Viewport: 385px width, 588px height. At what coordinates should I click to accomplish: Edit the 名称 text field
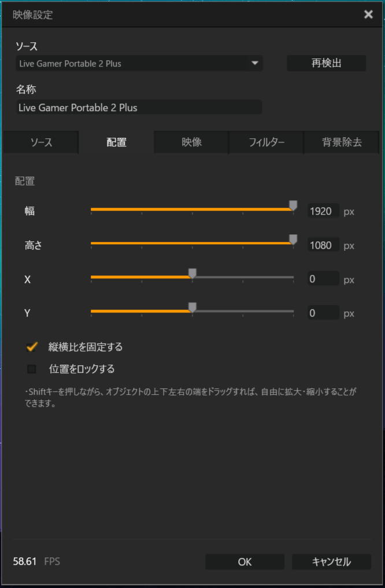[139, 107]
